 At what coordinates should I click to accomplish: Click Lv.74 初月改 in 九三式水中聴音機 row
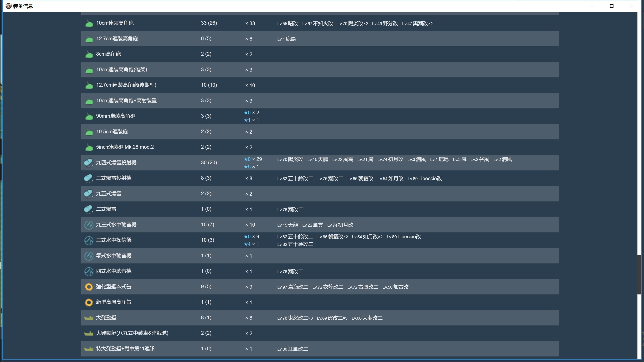340,225
